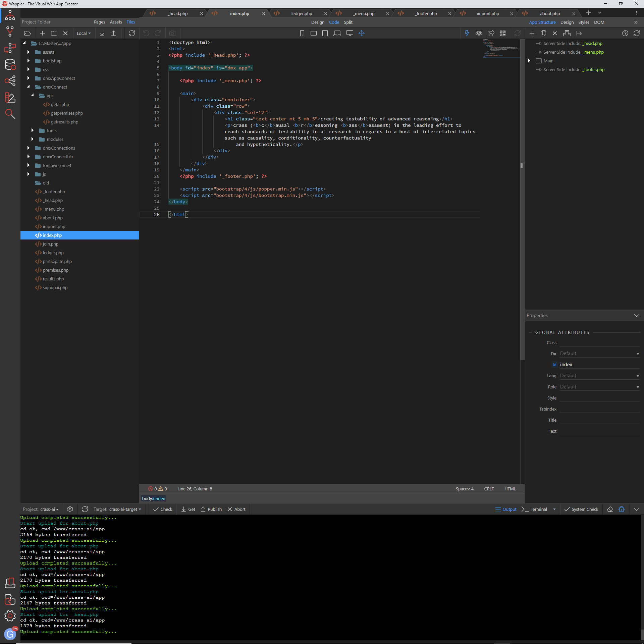Click the debug bug icon in bottom toolbar
Screen dimensions: 644x644
tap(622, 509)
